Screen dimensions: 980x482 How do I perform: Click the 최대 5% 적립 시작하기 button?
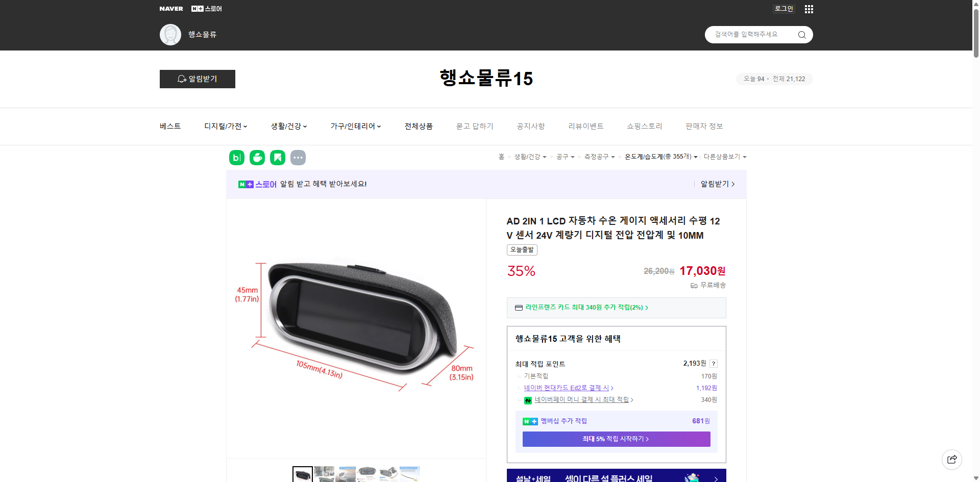616,439
